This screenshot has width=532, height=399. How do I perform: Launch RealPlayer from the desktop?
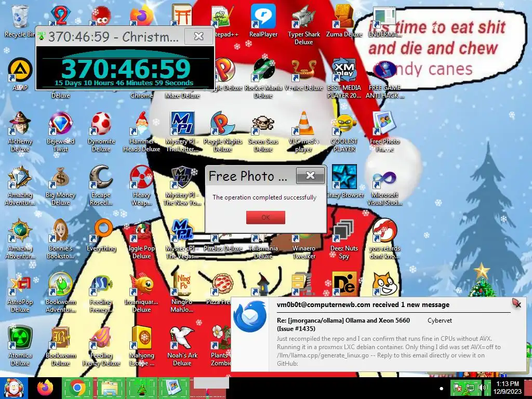(263, 20)
